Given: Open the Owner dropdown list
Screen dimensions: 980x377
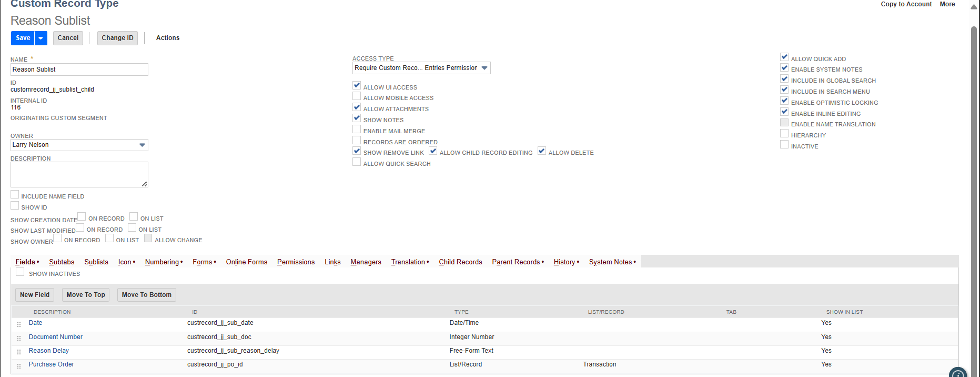Looking at the screenshot, I should (142, 145).
